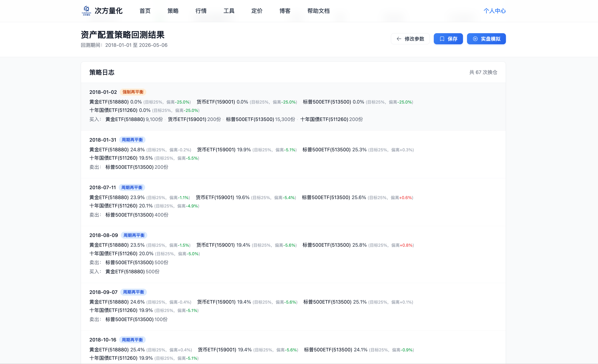This screenshot has height=364, width=598.
Task: Open the 个人中心 link
Action: [x=495, y=11]
